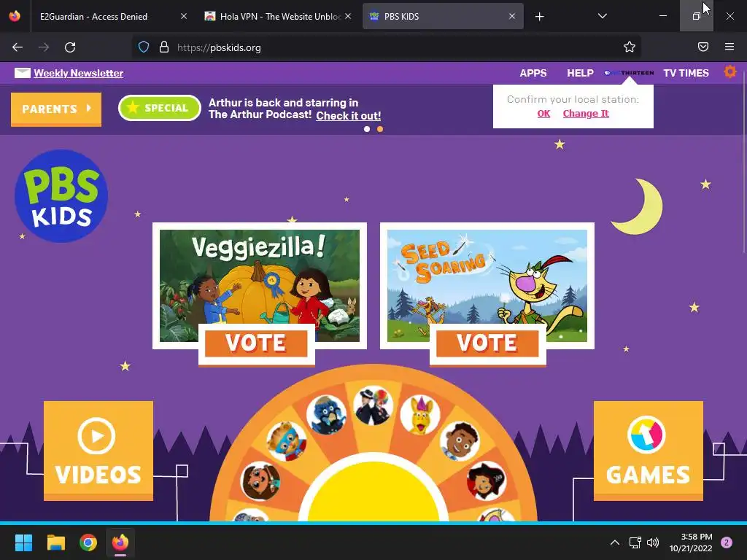Close the Hola VPN tab
The width and height of the screenshot is (747, 560).
click(348, 16)
